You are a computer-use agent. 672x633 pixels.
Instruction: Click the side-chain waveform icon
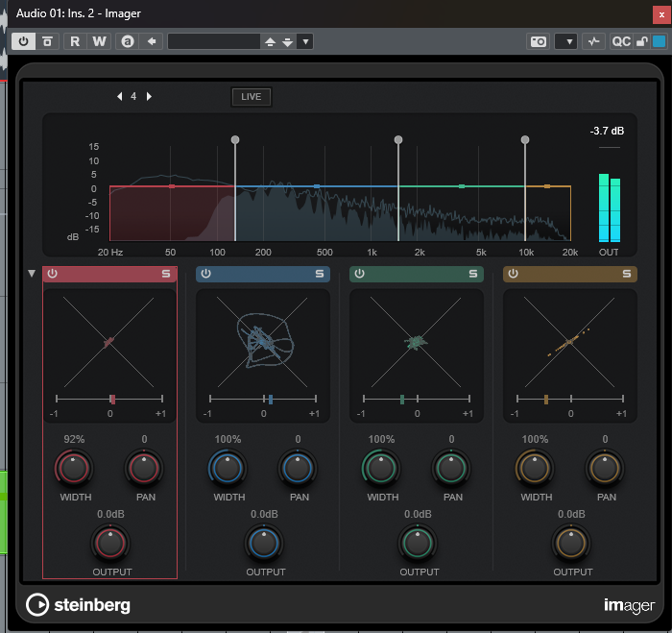coord(593,41)
